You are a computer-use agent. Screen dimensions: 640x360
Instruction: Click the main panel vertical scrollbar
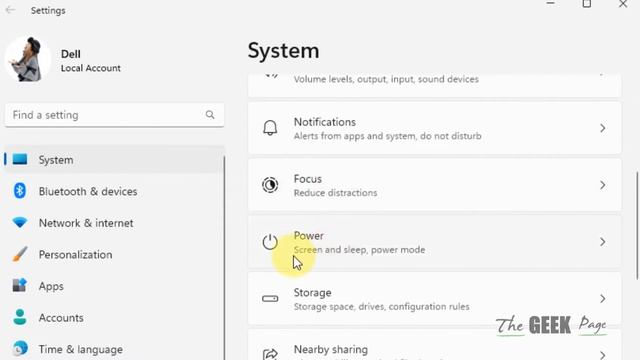[x=636, y=226]
